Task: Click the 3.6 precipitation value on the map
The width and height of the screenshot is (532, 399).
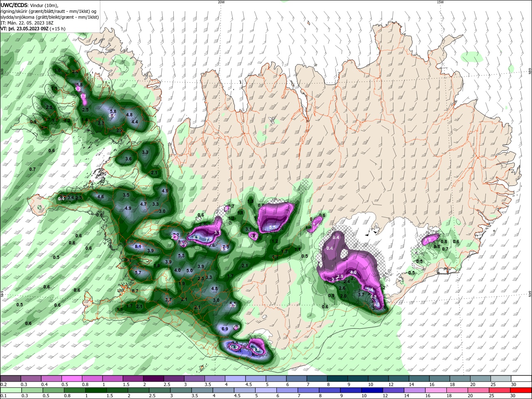Action: tap(128, 159)
